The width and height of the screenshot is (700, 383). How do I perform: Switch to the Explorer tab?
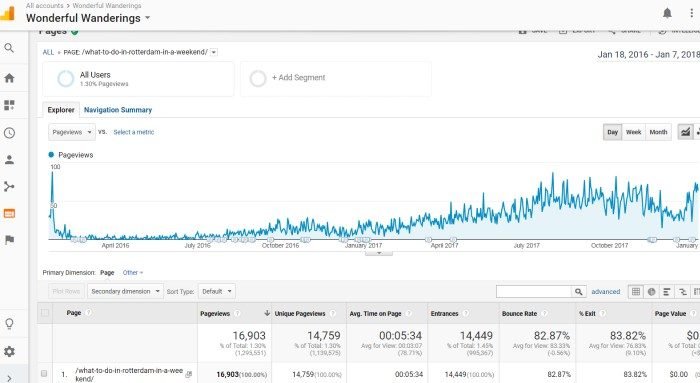click(61, 110)
